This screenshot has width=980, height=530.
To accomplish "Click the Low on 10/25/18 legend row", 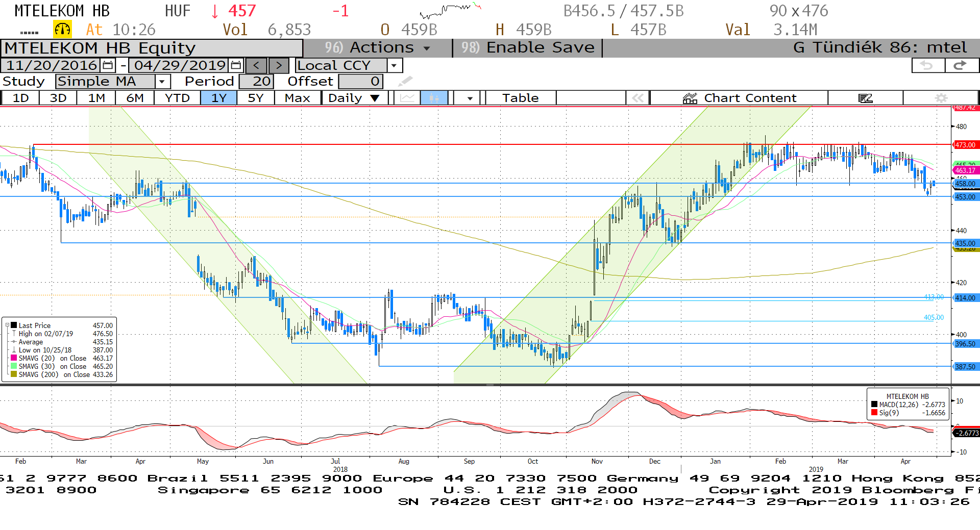I will pos(62,350).
